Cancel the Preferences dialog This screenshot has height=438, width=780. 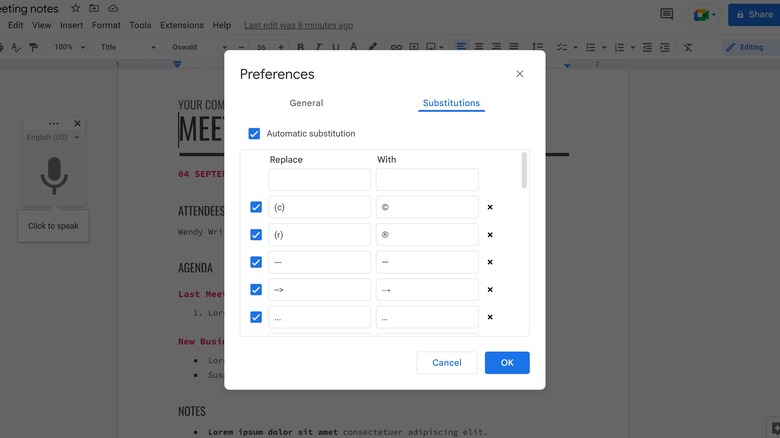(x=447, y=362)
